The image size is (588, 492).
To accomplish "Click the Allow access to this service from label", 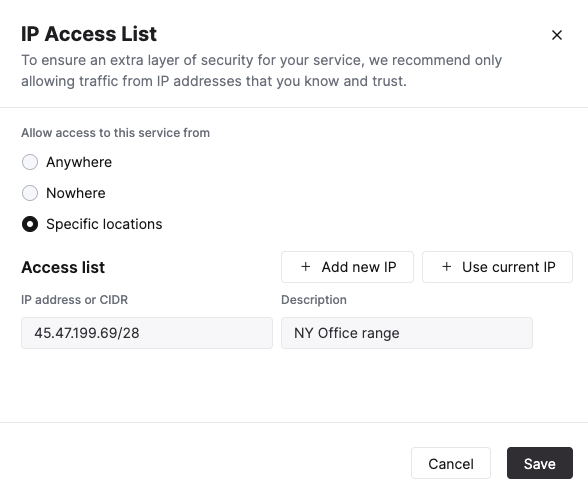I will click(116, 133).
